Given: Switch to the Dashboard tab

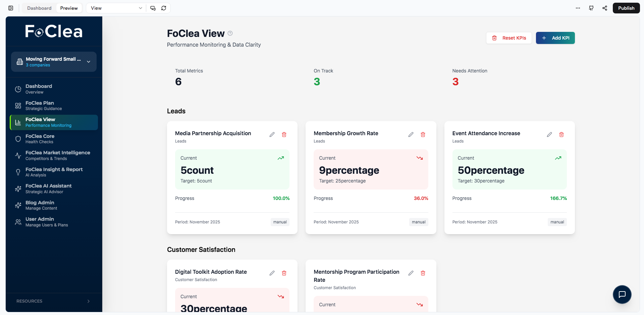Looking at the screenshot, I should tap(39, 8).
